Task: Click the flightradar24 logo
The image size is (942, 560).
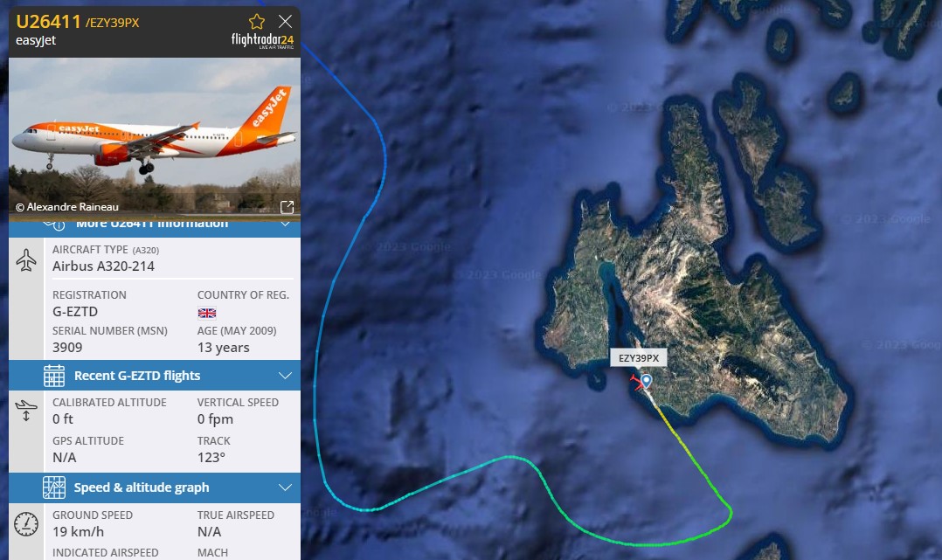Action: tap(262, 41)
